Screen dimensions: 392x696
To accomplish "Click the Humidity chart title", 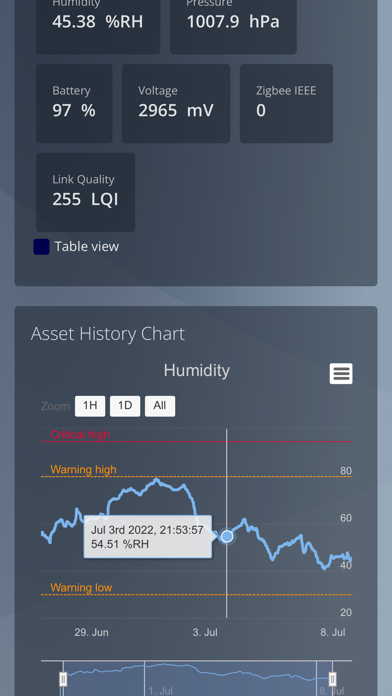I will (x=197, y=370).
